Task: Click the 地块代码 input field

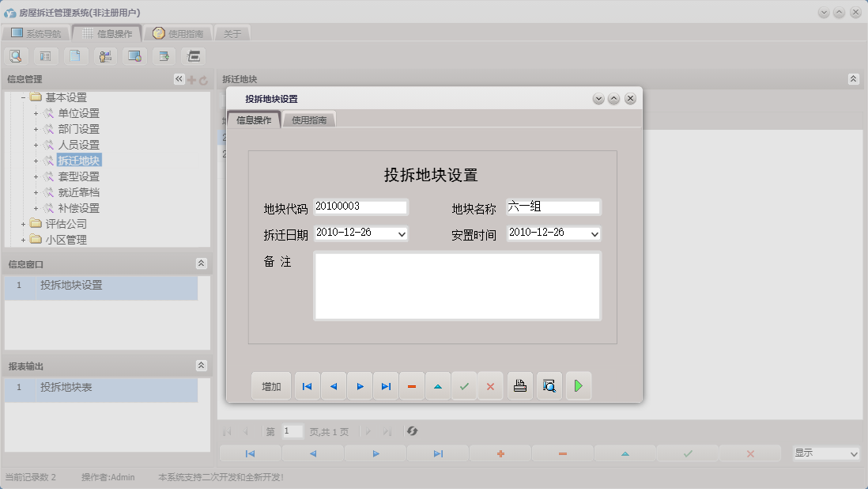Action: coord(360,207)
